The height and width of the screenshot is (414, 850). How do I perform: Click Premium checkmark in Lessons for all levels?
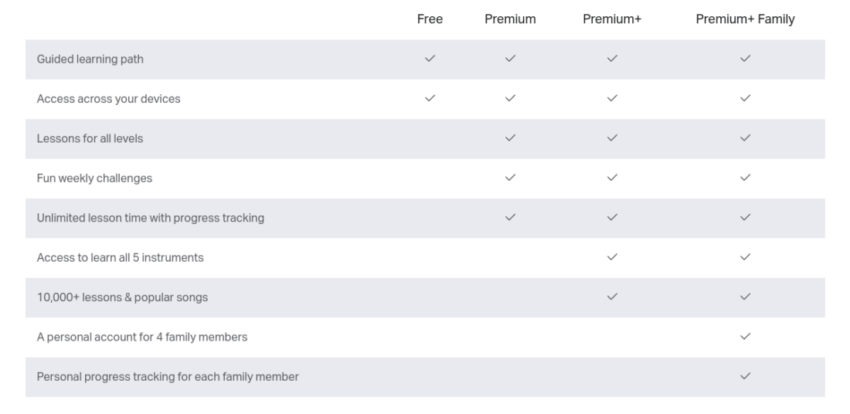click(x=510, y=138)
